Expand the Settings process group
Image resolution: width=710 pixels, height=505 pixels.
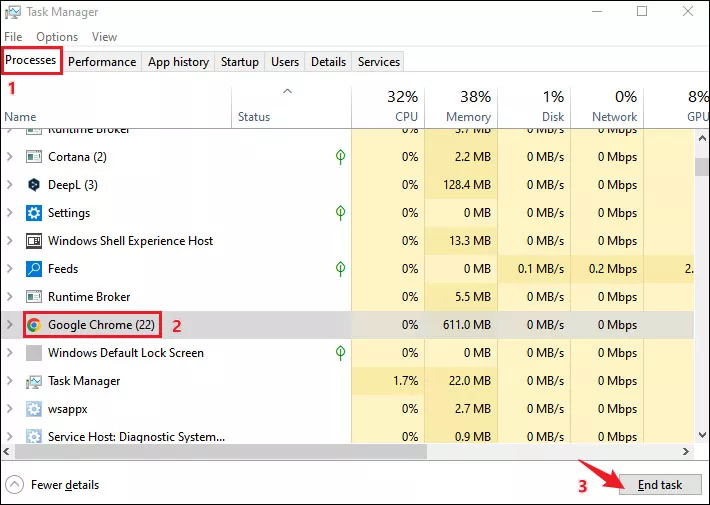(10, 213)
